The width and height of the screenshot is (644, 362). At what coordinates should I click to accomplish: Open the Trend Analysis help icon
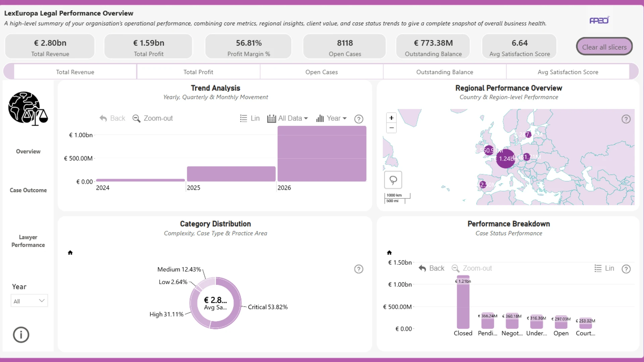point(359,119)
